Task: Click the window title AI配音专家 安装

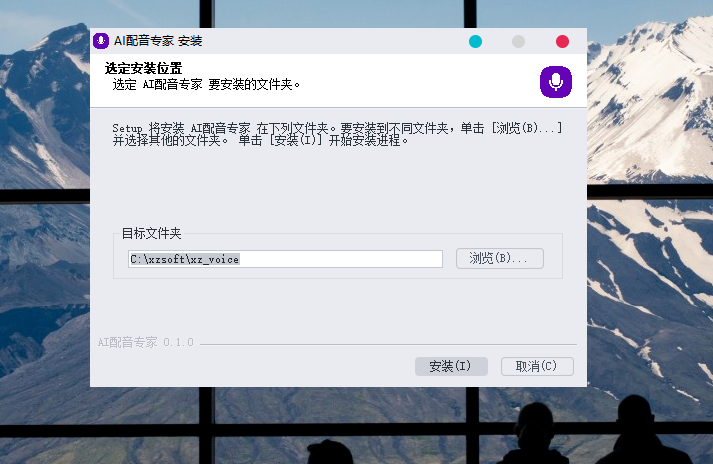Action: tap(158, 41)
